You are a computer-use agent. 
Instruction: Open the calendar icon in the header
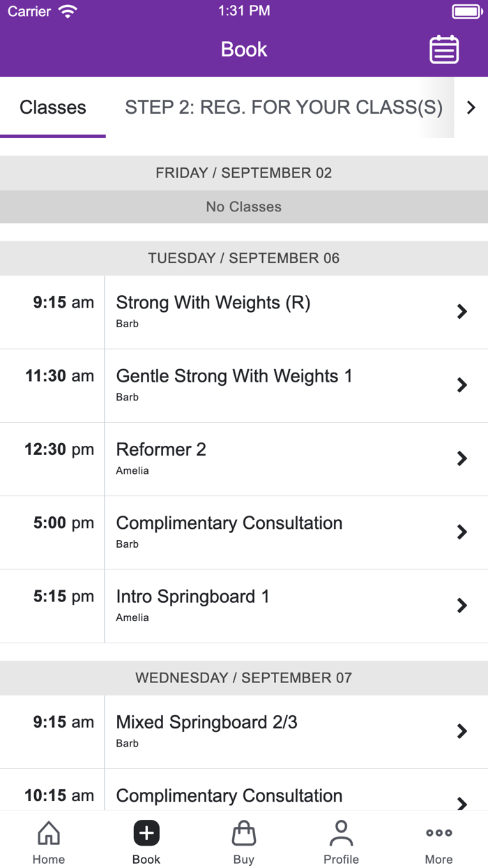[444, 49]
